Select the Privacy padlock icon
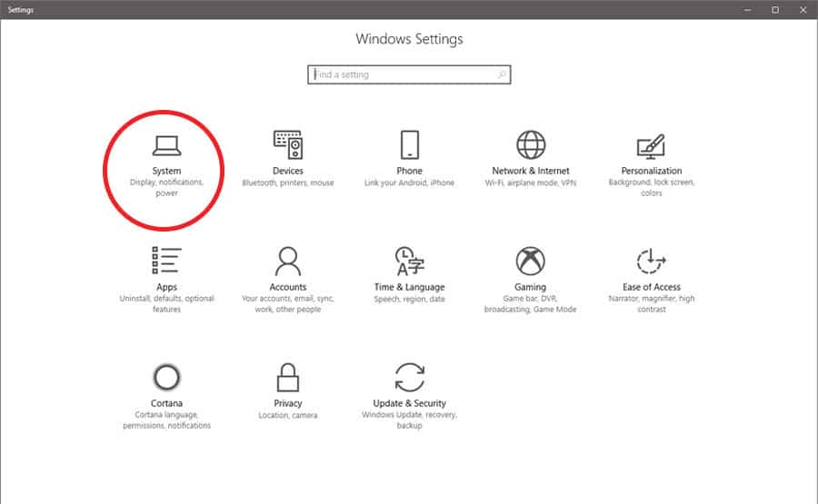Viewport: 818px width, 504px height. coord(287,377)
